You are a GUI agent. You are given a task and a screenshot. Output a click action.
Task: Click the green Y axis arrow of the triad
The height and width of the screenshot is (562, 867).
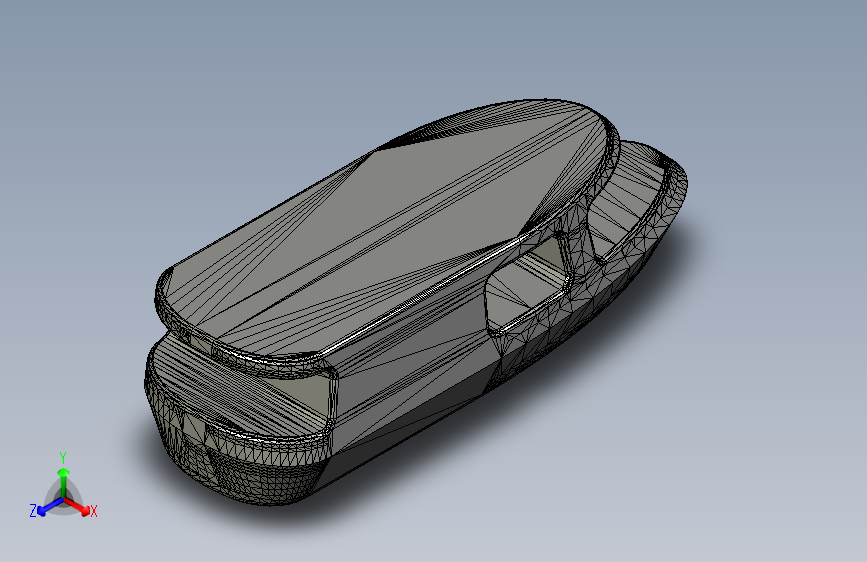(x=64, y=481)
